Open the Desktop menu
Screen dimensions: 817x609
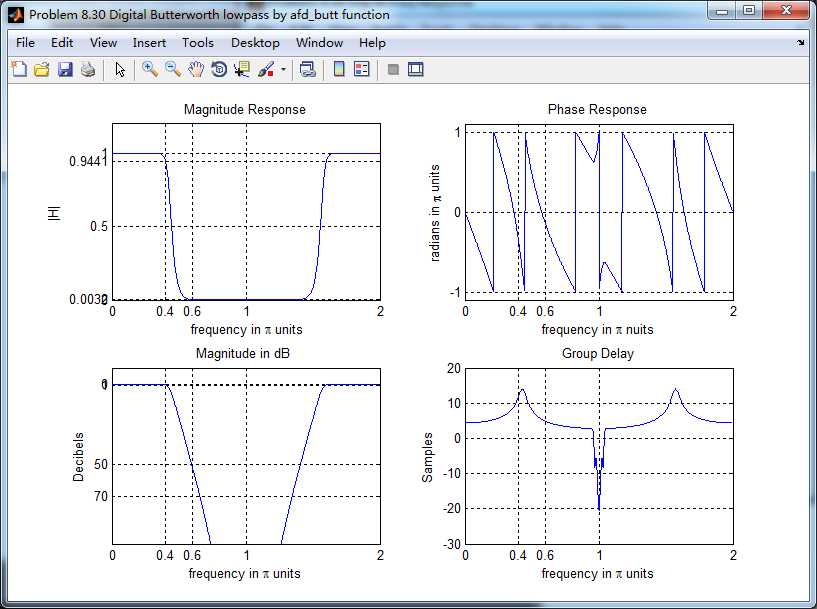(x=255, y=43)
